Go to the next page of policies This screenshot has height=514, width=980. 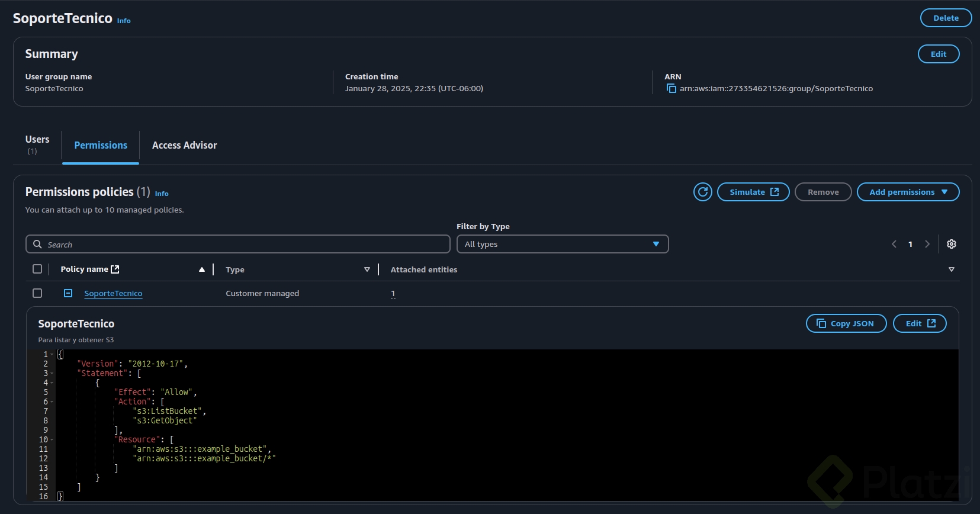point(927,244)
